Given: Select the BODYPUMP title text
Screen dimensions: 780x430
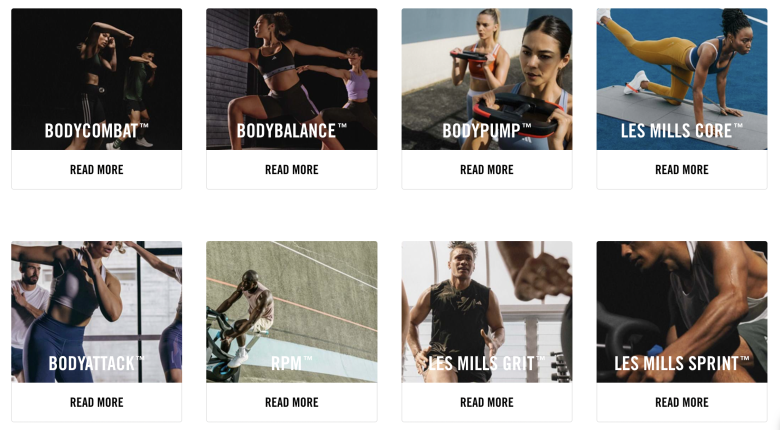Looking at the screenshot, I should 487,130.
